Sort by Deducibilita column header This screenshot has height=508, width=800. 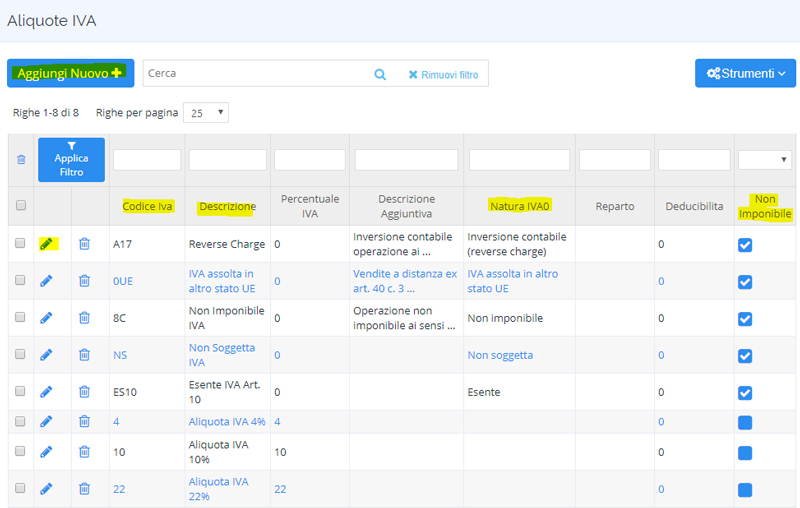694,206
